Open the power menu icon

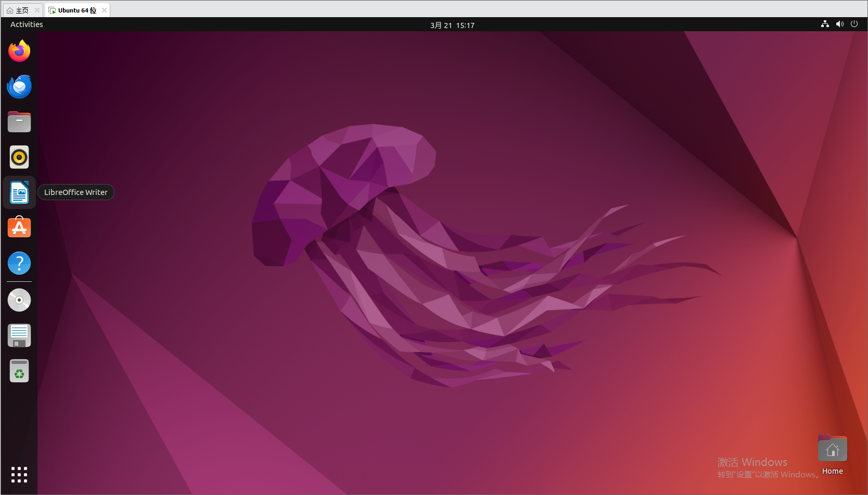854,24
